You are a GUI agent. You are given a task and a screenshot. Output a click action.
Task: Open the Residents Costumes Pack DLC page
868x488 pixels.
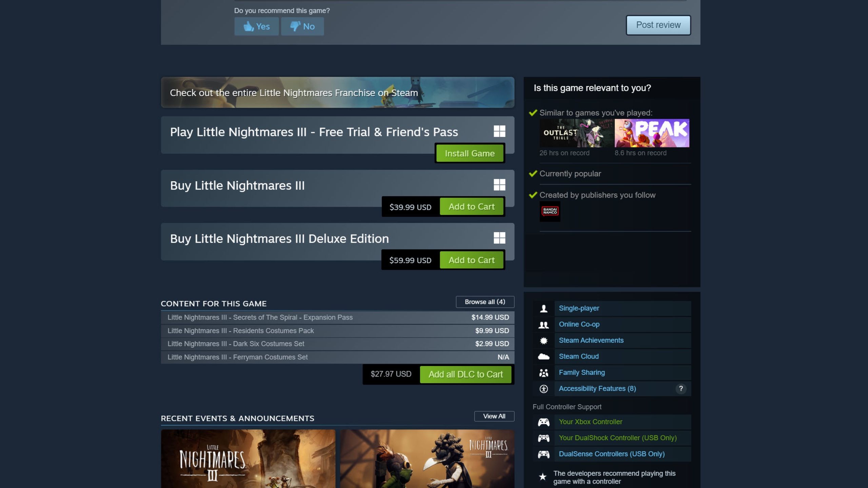241,331
